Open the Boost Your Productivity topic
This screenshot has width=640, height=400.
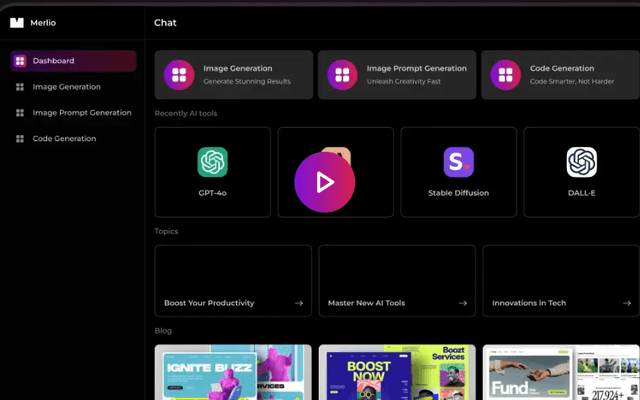click(233, 281)
